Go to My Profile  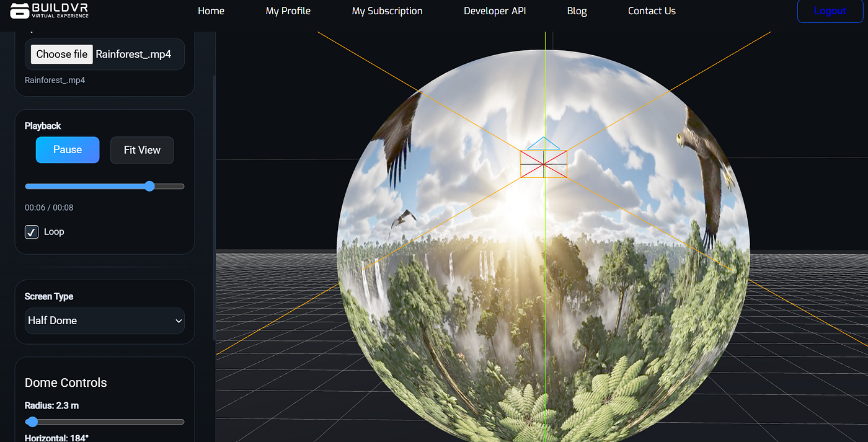(x=288, y=11)
